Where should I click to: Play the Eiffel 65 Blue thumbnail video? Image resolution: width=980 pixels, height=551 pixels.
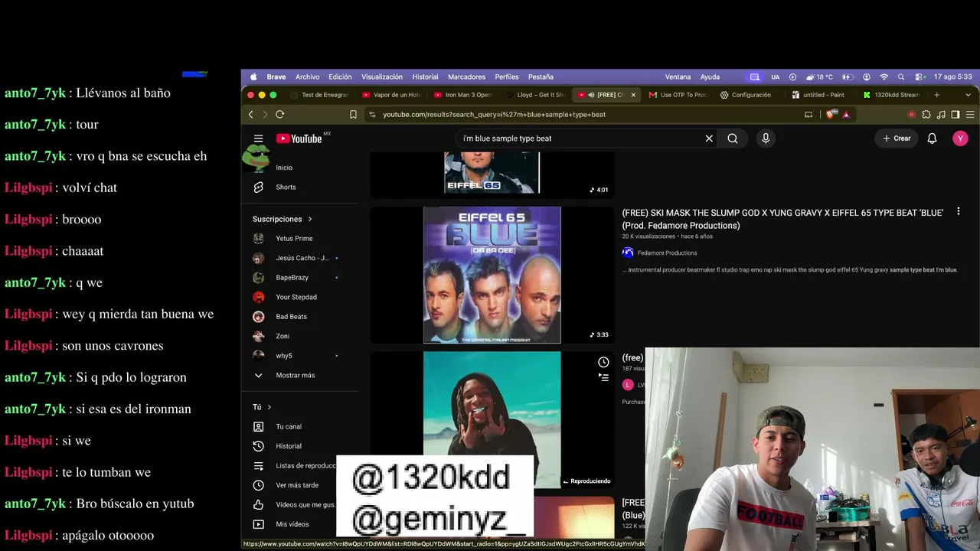tap(492, 275)
